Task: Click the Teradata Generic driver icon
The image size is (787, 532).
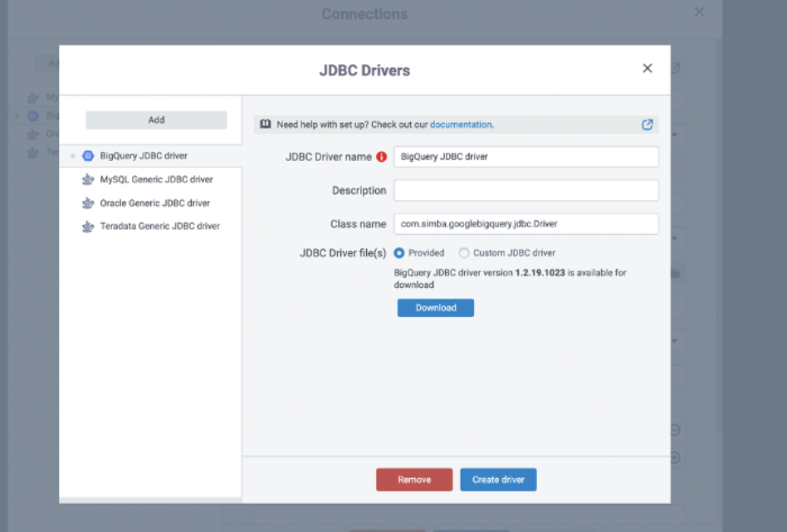Action: (88, 227)
